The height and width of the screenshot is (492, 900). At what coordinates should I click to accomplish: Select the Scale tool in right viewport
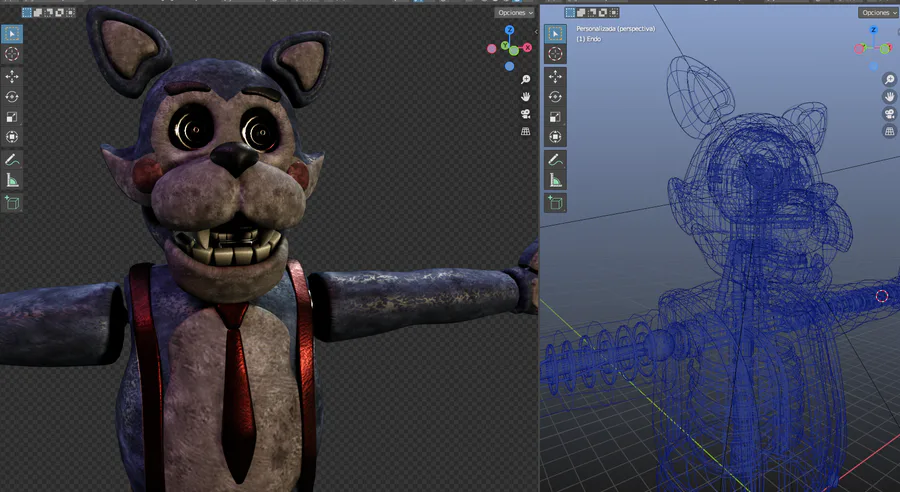click(555, 117)
